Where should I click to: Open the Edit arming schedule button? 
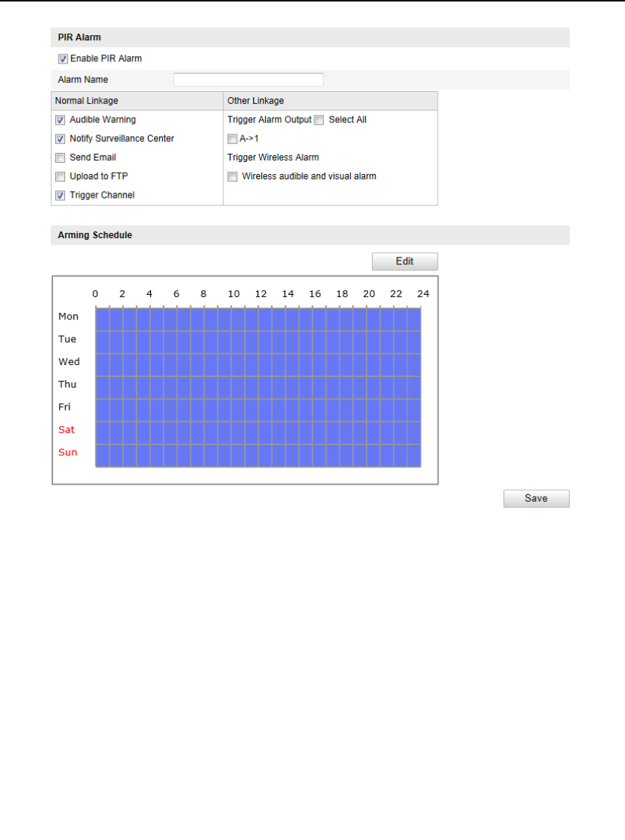pos(405,261)
